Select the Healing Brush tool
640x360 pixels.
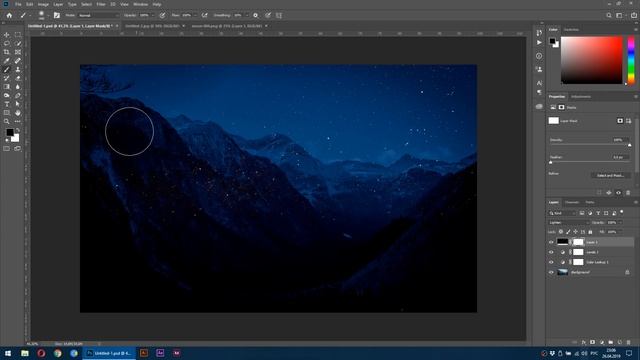[x=18, y=61]
